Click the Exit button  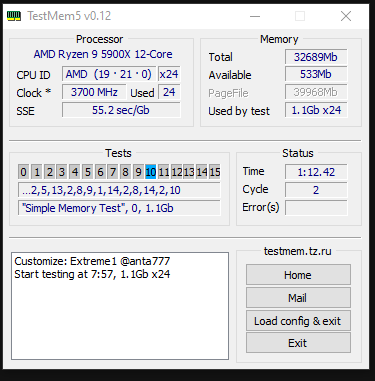tap(298, 343)
